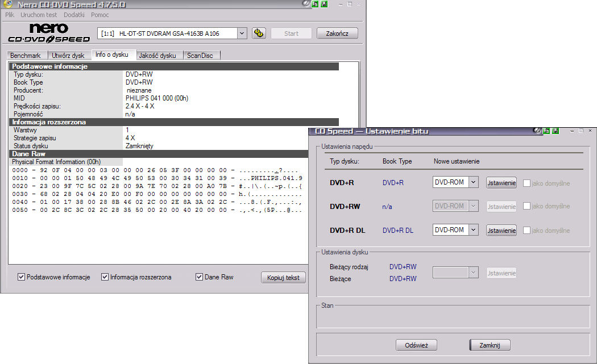Copy disc info with Kopiuj tekst

click(x=283, y=278)
